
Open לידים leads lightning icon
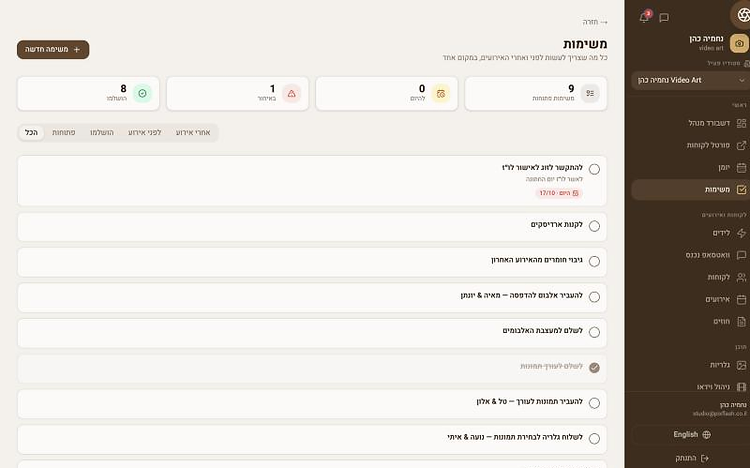click(741, 233)
